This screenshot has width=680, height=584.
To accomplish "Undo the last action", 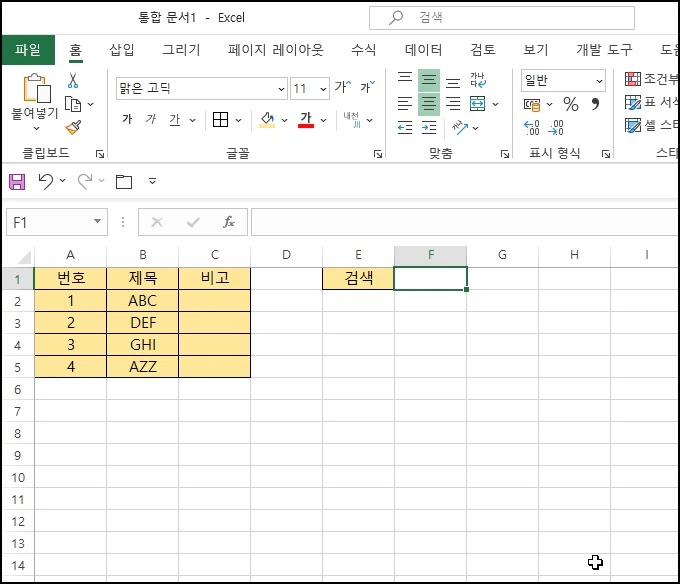I will [46, 181].
